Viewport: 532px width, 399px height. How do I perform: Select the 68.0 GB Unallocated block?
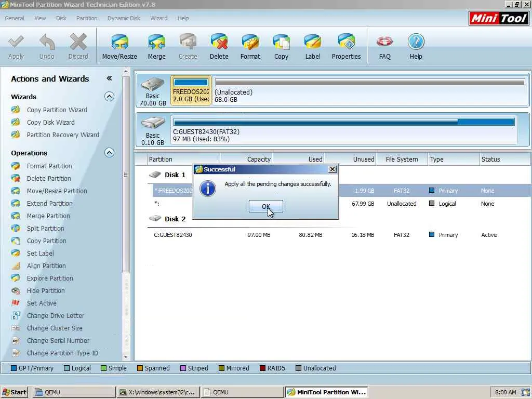tap(370, 90)
